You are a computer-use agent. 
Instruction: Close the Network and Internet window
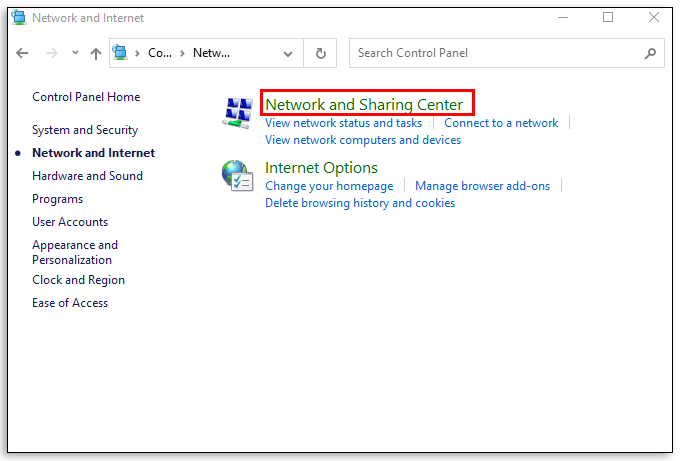(654, 17)
